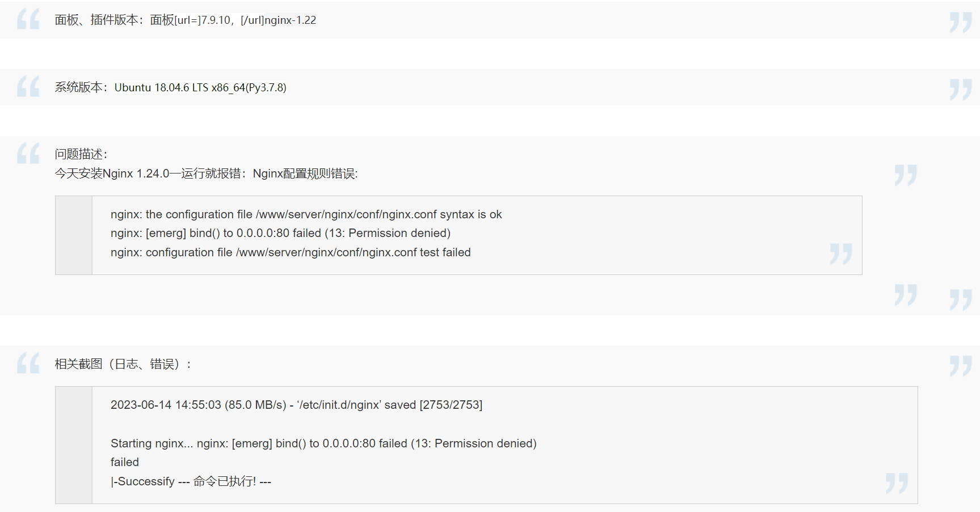980x512 pixels.
Task: Click closing quote icon next to Nginx配置规则错误 line
Action: (906, 175)
